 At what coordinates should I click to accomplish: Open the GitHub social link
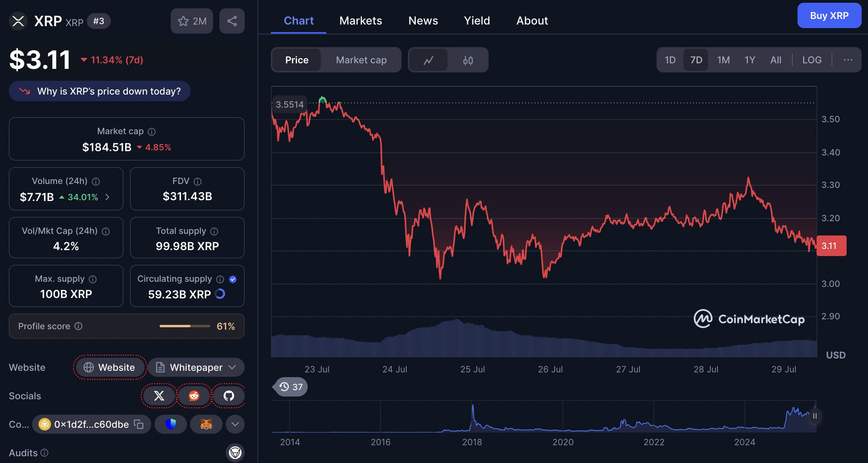tap(229, 396)
